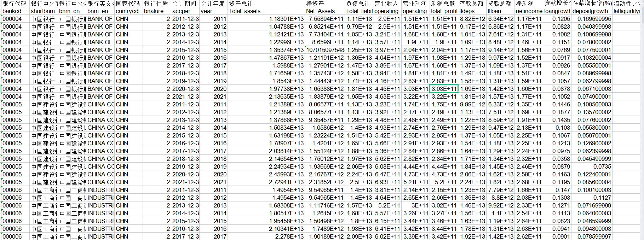Select total loans value 6.34E+12
Viewport: 644px width, 240px height.
click(x=501, y=19)
